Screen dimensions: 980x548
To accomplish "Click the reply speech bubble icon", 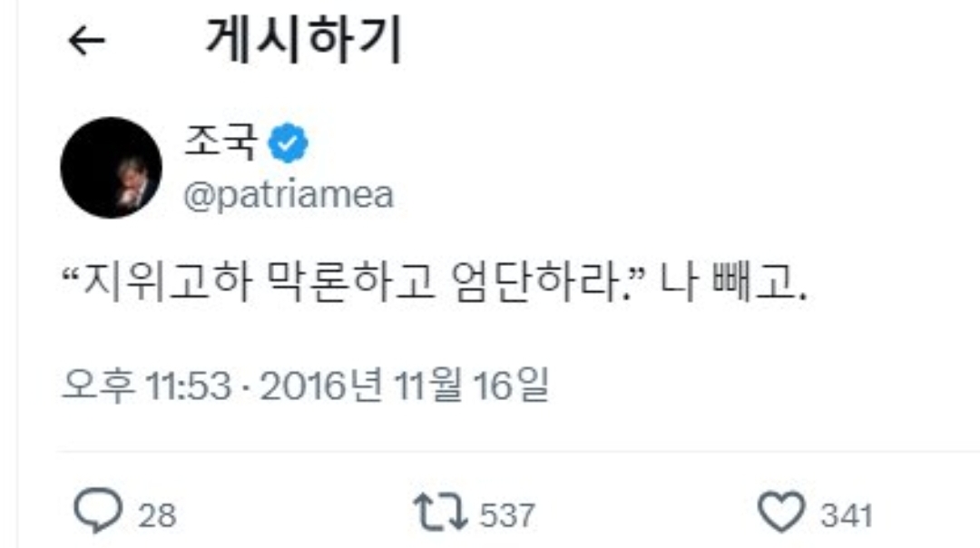I will point(98,511).
